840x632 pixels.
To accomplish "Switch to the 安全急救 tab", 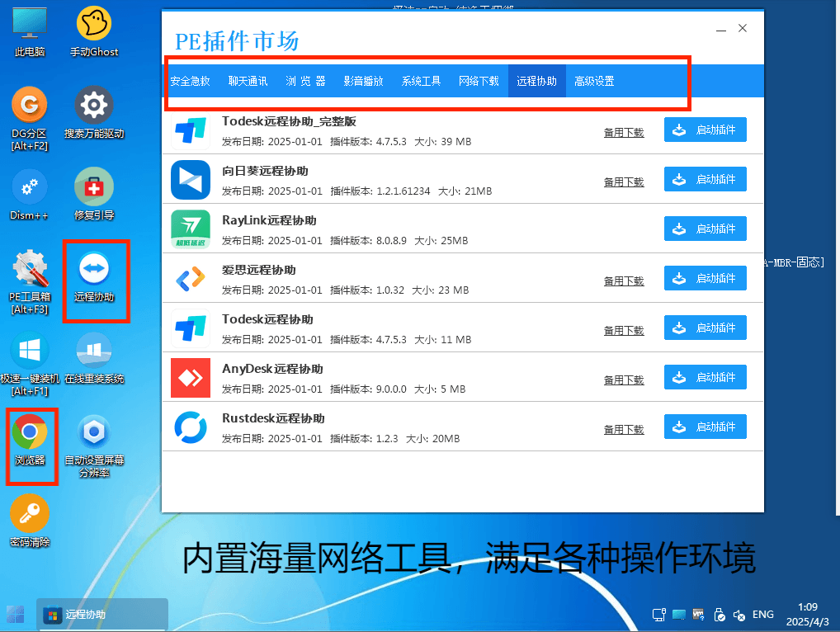I will tap(190, 81).
